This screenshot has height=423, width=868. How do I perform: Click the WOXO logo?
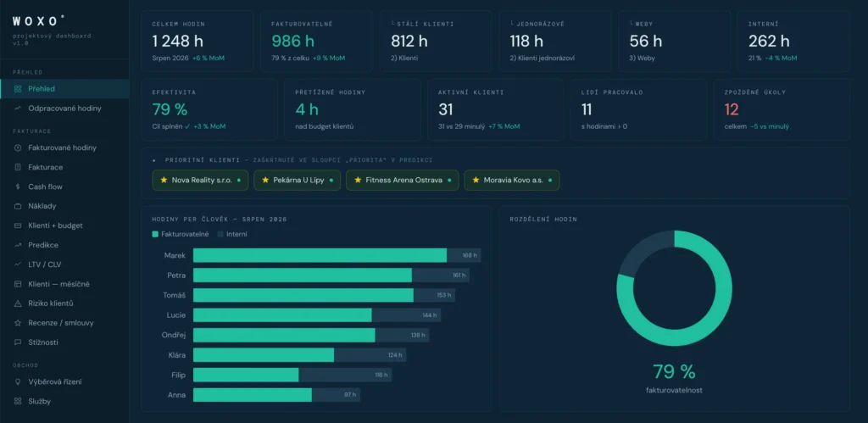38,21
